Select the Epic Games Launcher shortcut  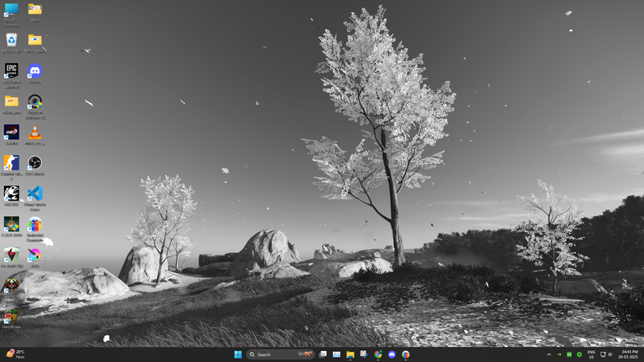click(12, 70)
